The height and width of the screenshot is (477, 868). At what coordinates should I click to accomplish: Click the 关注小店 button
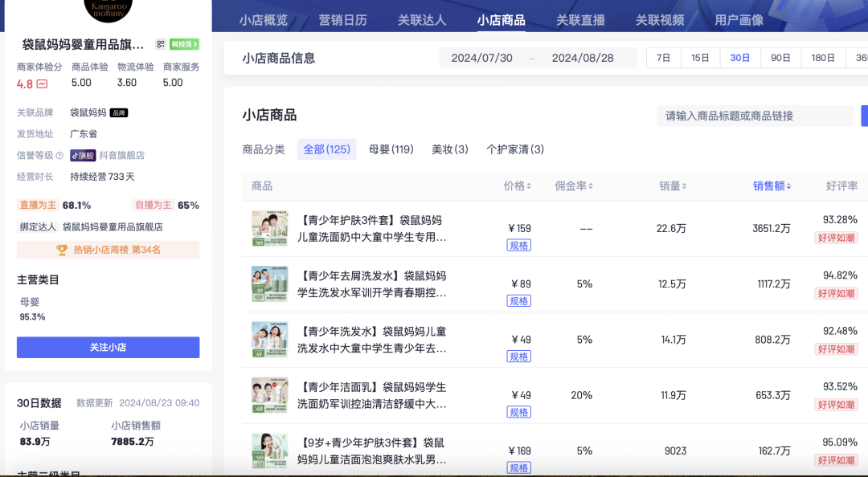tap(108, 348)
